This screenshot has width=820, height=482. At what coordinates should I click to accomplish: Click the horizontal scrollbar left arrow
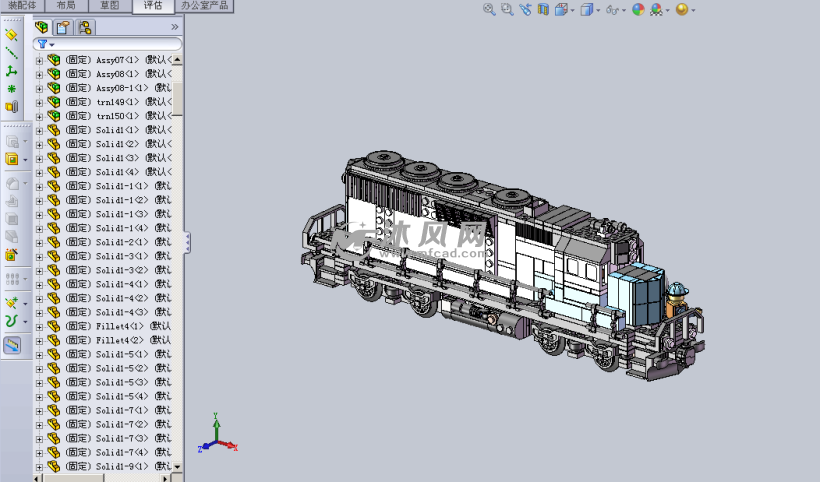point(38,478)
